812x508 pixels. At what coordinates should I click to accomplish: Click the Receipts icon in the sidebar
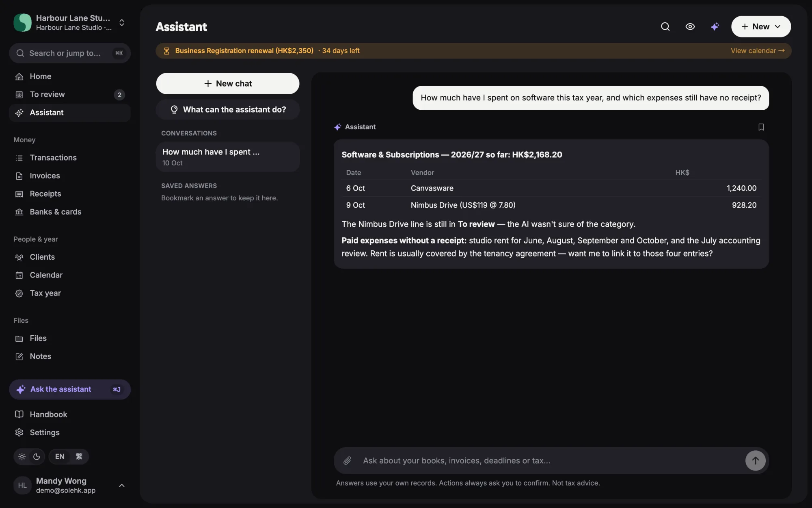19,194
